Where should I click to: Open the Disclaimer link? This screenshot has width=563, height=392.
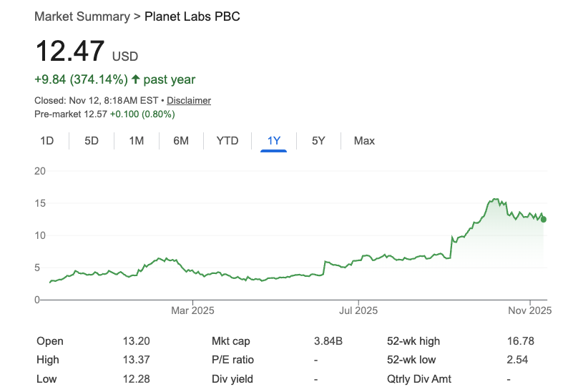click(x=189, y=101)
